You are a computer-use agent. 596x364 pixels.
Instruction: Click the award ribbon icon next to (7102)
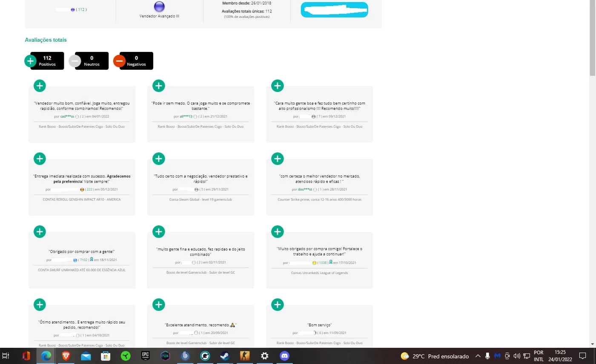92,259
